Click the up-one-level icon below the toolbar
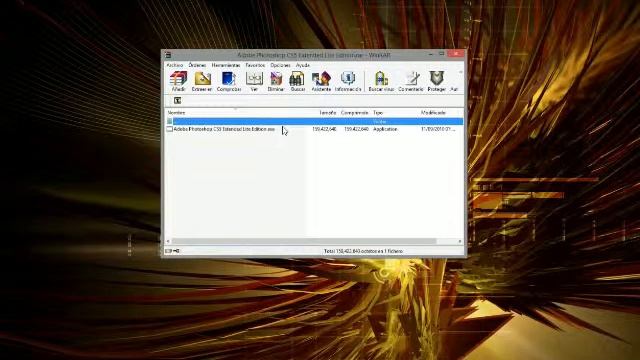Screen dimensions: 640x360 pyautogui.click(x=177, y=100)
